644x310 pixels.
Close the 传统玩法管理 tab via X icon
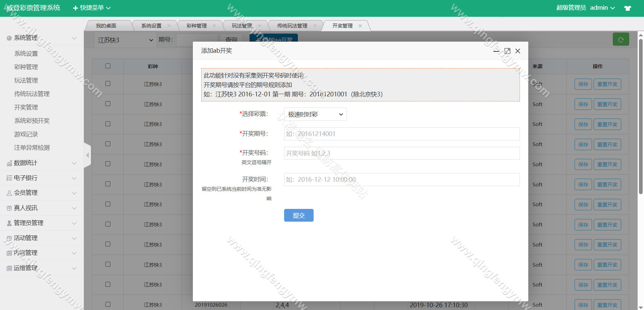[315, 26]
